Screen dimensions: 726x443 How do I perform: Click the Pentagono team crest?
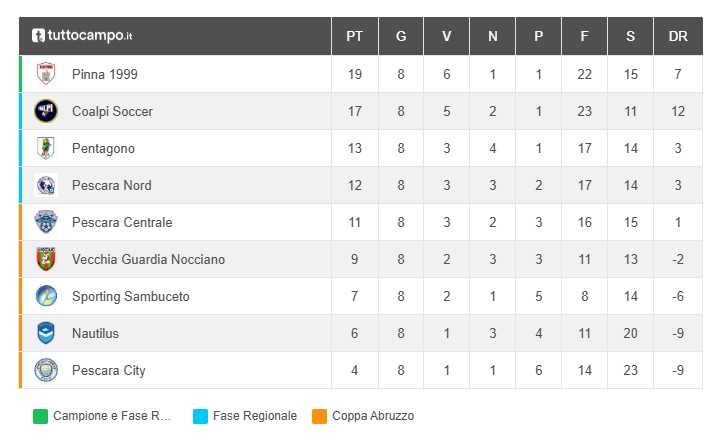pyautogui.click(x=46, y=148)
